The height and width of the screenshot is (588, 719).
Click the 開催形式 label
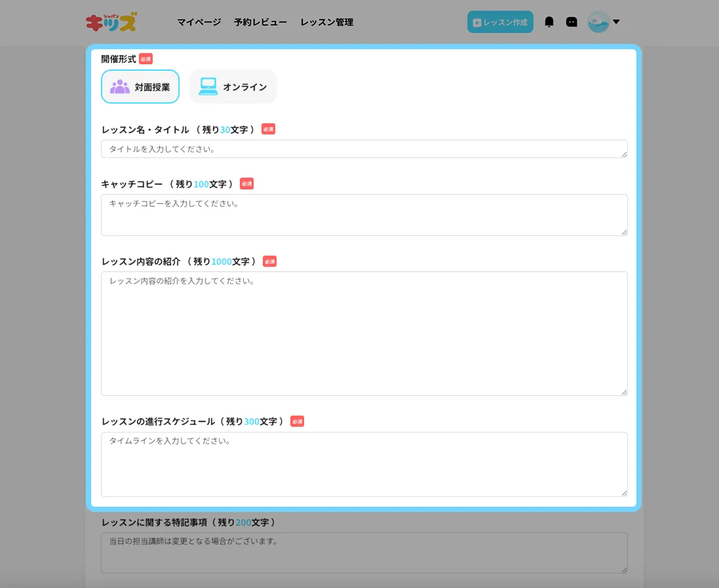click(x=119, y=59)
